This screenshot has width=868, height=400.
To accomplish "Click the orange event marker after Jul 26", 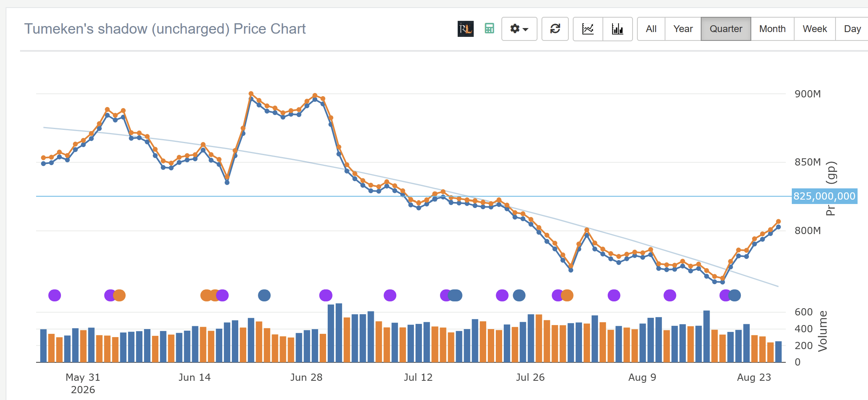I will click(567, 295).
